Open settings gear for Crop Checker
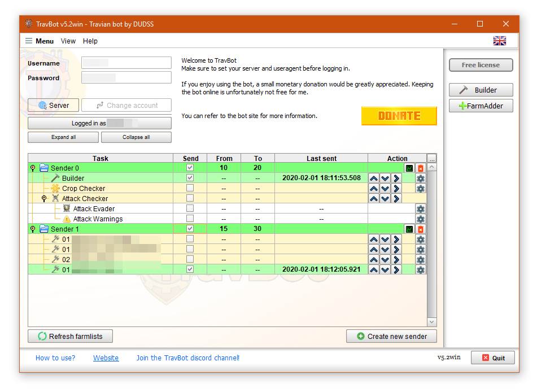The width and height of the screenshot is (537, 392). (421, 189)
